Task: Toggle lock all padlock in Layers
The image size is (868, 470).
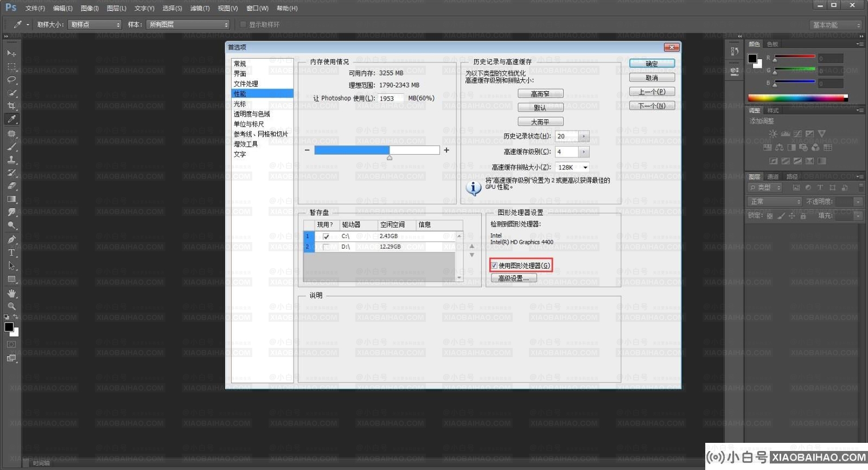Action: click(x=803, y=215)
